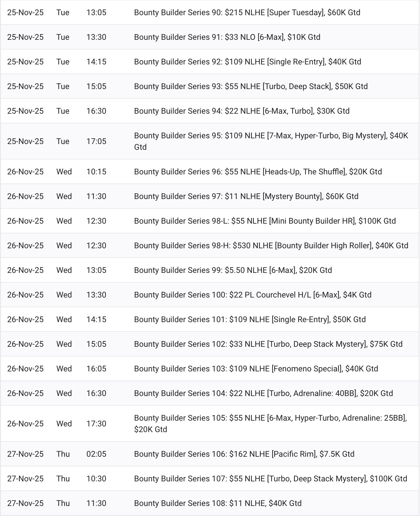Select Series 91 $33 NLO 6-Max event
The height and width of the screenshot is (516, 420).
[x=227, y=37]
